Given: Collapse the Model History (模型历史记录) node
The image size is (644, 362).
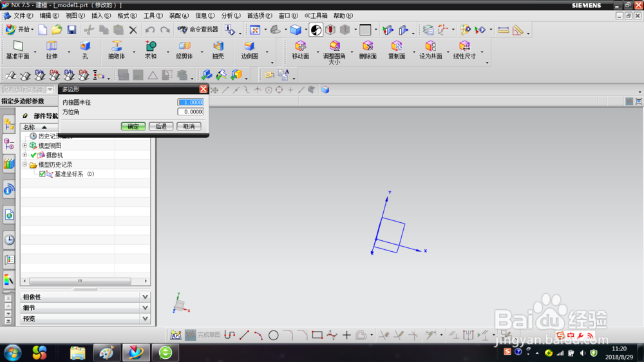Looking at the screenshot, I should [24, 164].
